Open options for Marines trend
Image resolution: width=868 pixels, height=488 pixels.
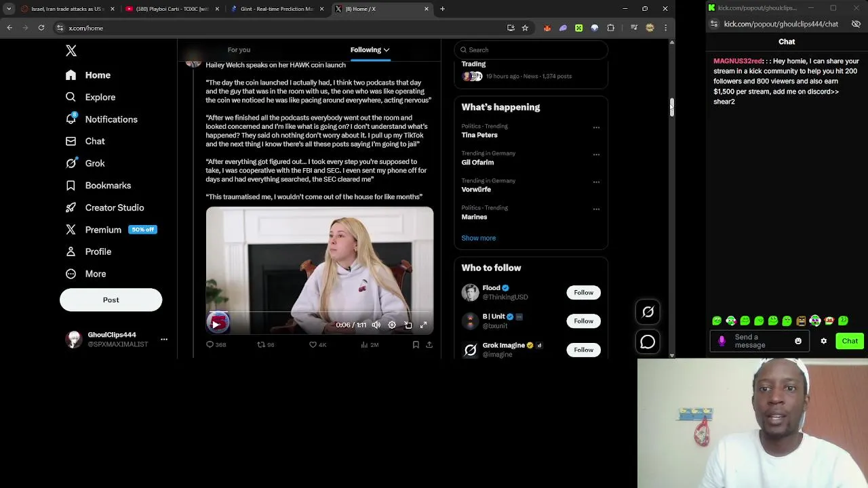coord(596,209)
